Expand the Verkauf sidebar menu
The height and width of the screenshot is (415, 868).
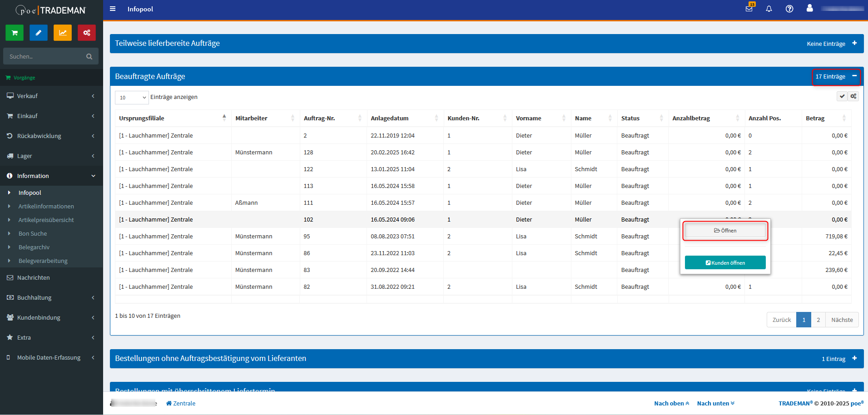(51, 96)
